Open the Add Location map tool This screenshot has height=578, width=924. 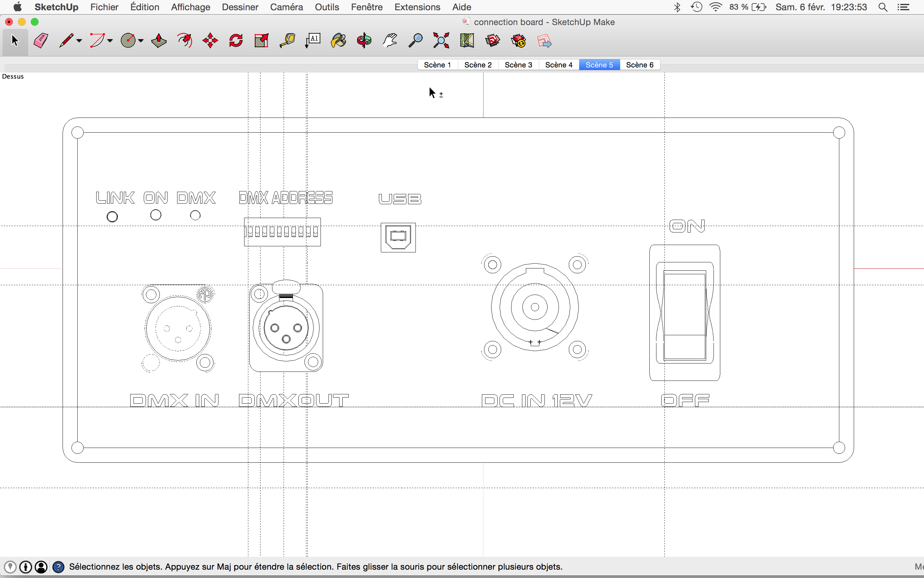click(x=467, y=40)
